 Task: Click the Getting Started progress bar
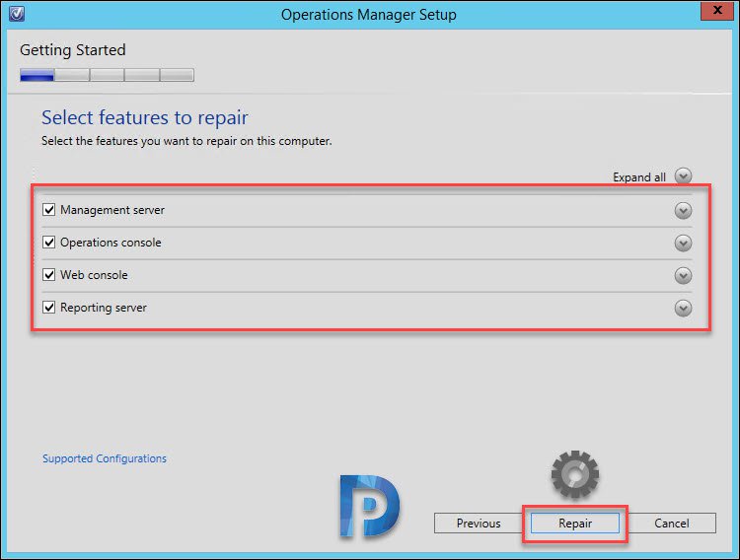pyautogui.click(x=107, y=75)
